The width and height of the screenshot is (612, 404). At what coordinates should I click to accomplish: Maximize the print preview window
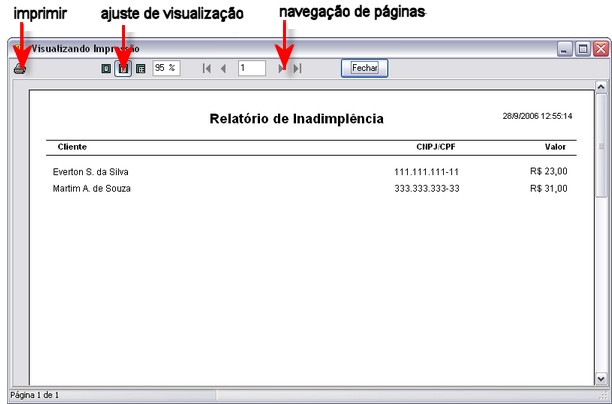[x=583, y=48]
